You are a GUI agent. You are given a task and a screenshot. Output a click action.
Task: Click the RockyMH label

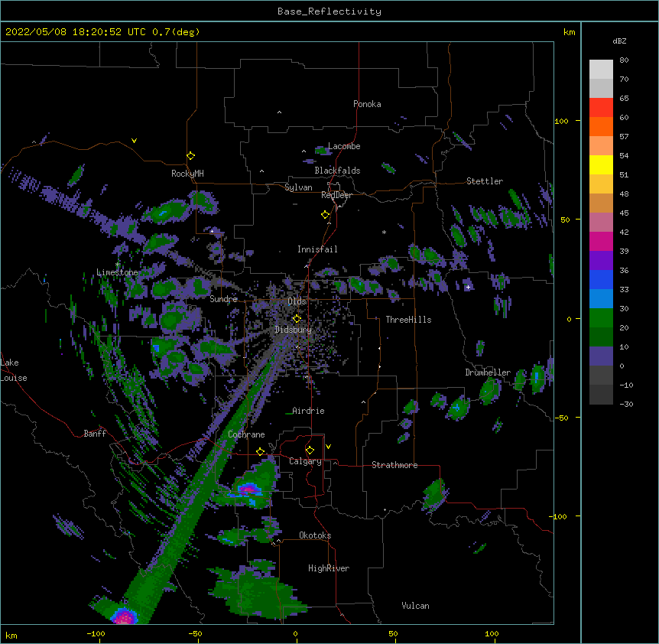click(187, 174)
